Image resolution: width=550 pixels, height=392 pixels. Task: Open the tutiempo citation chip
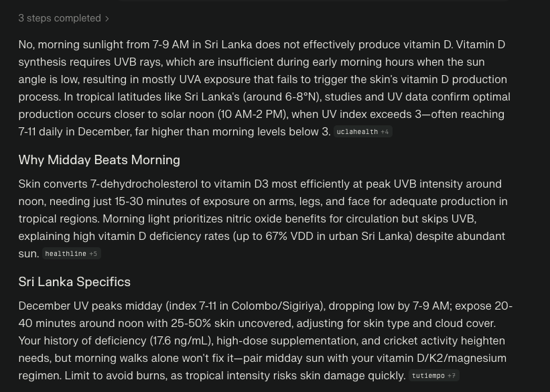428,376
